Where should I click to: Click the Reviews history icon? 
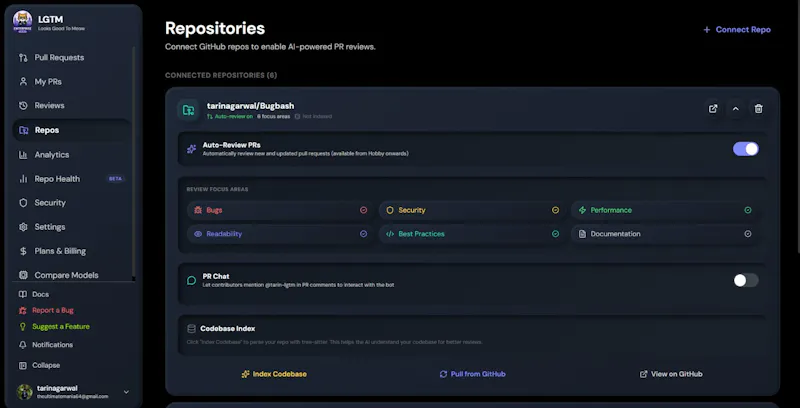(23, 106)
